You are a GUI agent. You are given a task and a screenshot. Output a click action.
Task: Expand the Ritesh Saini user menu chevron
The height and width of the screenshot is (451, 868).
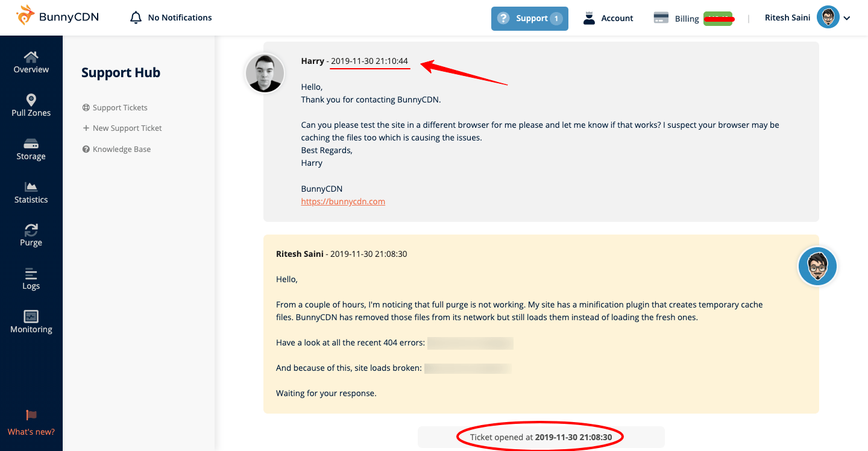(847, 18)
